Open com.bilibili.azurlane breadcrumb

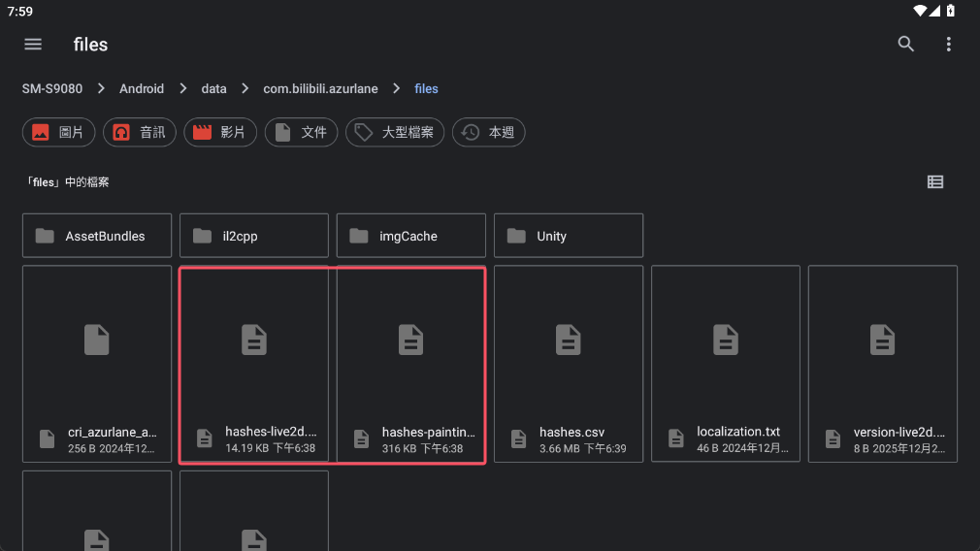320,88
